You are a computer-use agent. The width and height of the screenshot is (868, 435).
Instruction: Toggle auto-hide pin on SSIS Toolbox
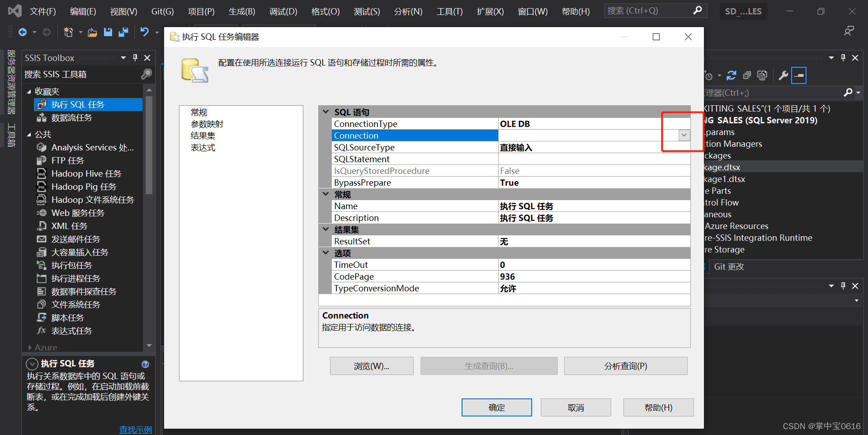[x=134, y=58]
